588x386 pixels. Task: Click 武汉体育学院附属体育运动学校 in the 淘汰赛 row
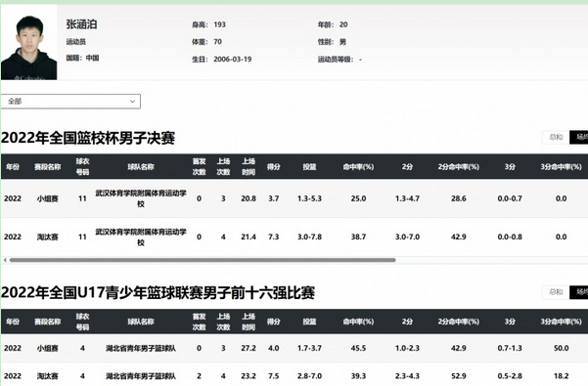141,237
